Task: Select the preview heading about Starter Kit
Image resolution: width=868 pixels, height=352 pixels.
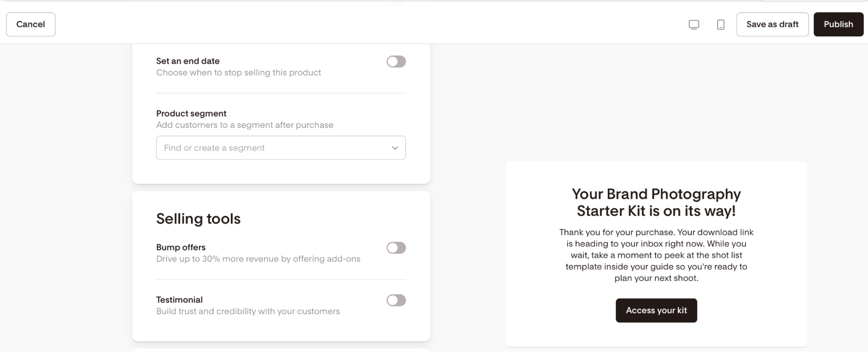Action: 656,202
